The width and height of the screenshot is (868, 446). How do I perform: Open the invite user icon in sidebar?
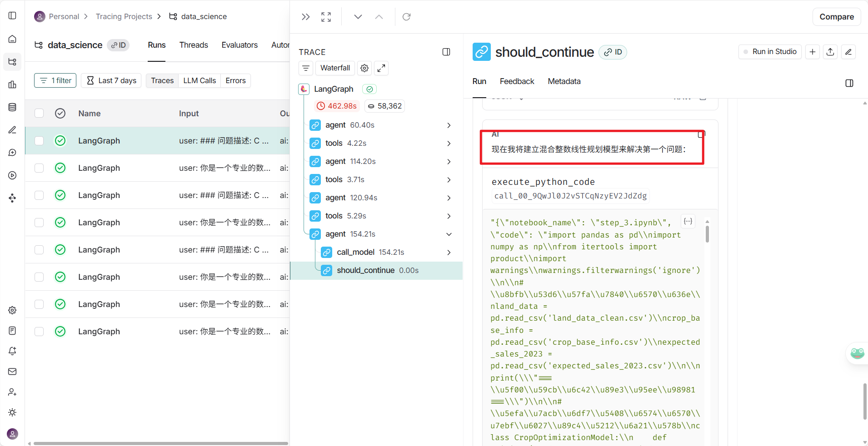(x=12, y=392)
